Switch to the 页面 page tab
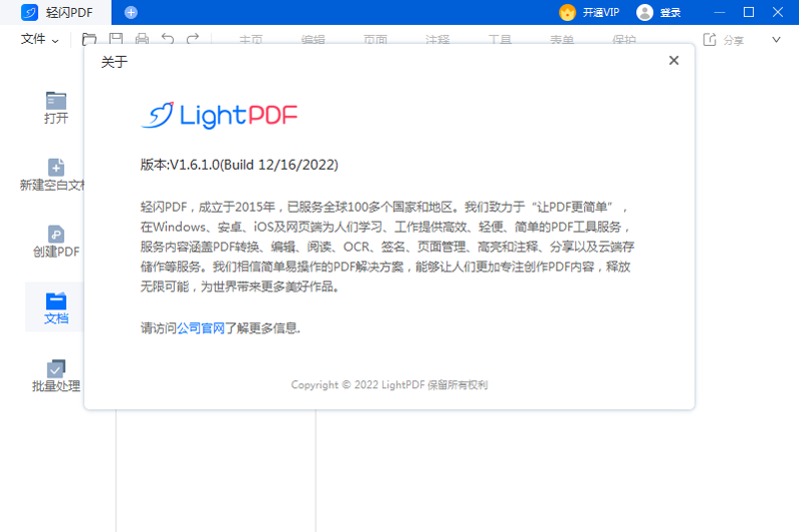 tap(376, 40)
